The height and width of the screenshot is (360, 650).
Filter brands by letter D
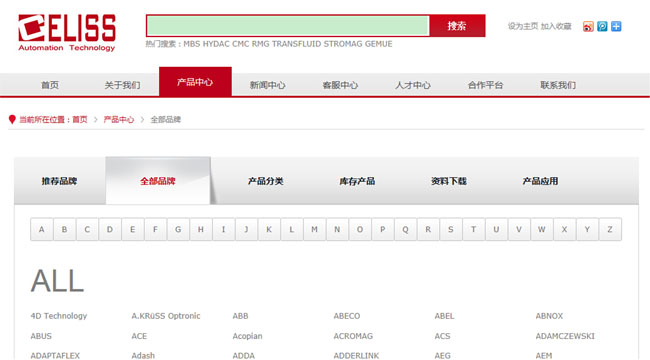[110, 229]
